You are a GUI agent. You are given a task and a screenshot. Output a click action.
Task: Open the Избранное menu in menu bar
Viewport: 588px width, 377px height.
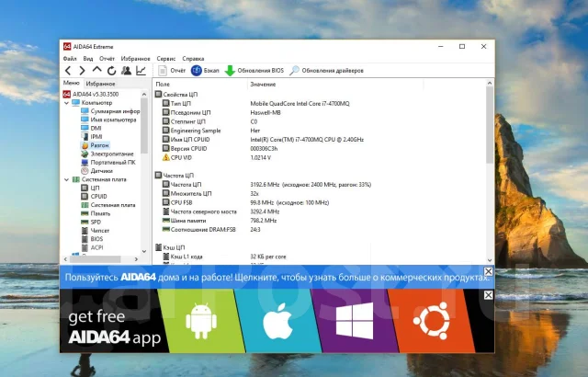pos(135,59)
